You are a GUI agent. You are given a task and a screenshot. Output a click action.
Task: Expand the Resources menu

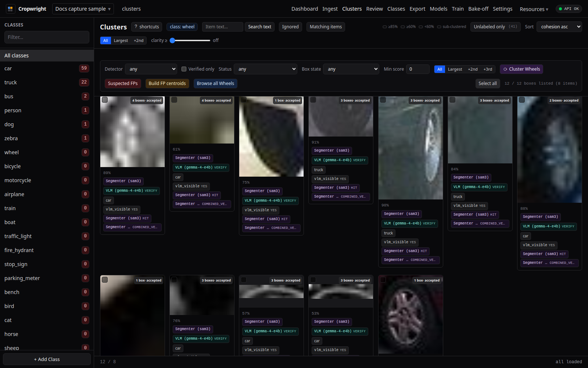pos(534,9)
